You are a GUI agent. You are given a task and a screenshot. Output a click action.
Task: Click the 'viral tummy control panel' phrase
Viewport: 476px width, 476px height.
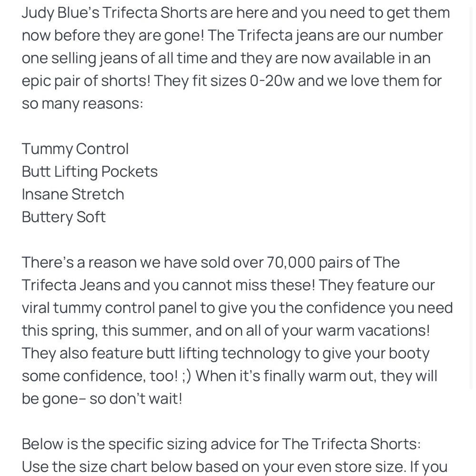coord(109,308)
